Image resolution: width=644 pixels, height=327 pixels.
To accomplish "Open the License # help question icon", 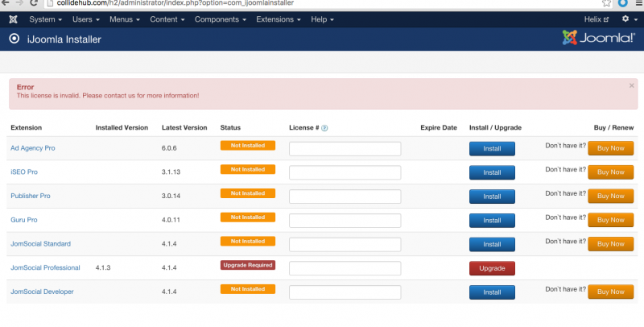I will [324, 128].
